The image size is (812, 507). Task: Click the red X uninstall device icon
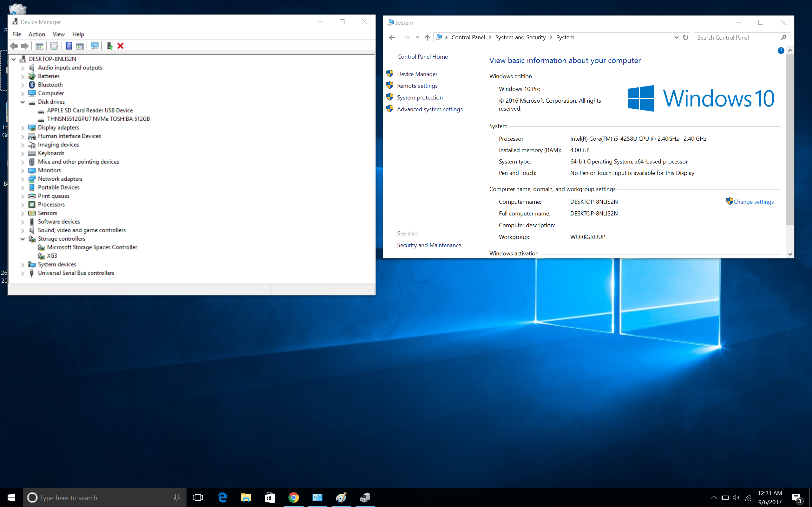(x=121, y=46)
